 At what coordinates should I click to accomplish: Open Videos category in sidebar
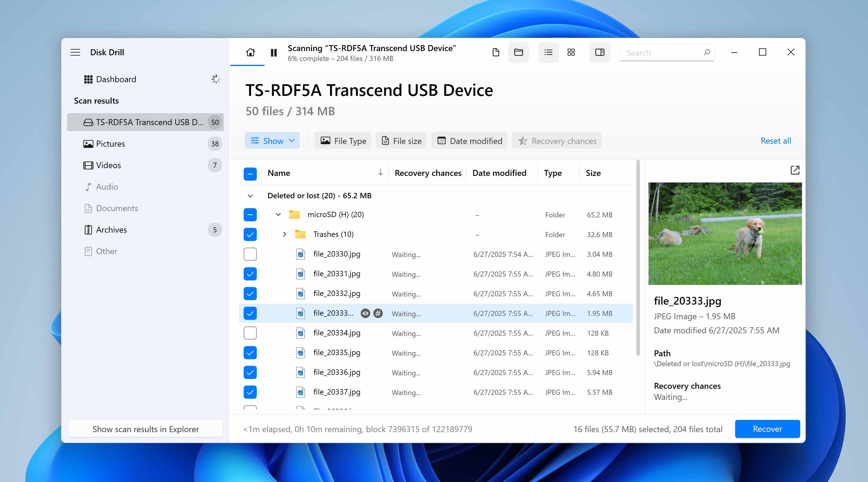coord(145,165)
